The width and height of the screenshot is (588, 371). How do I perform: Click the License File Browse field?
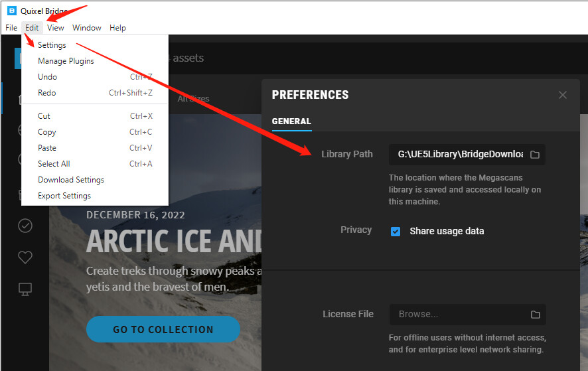pyautogui.click(x=459, y=315)
